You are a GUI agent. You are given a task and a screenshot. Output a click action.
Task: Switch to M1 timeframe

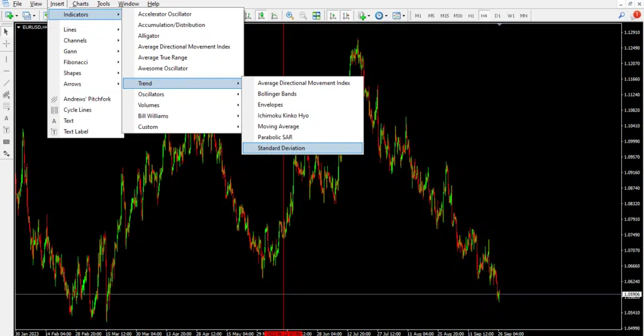coord(418,16)
